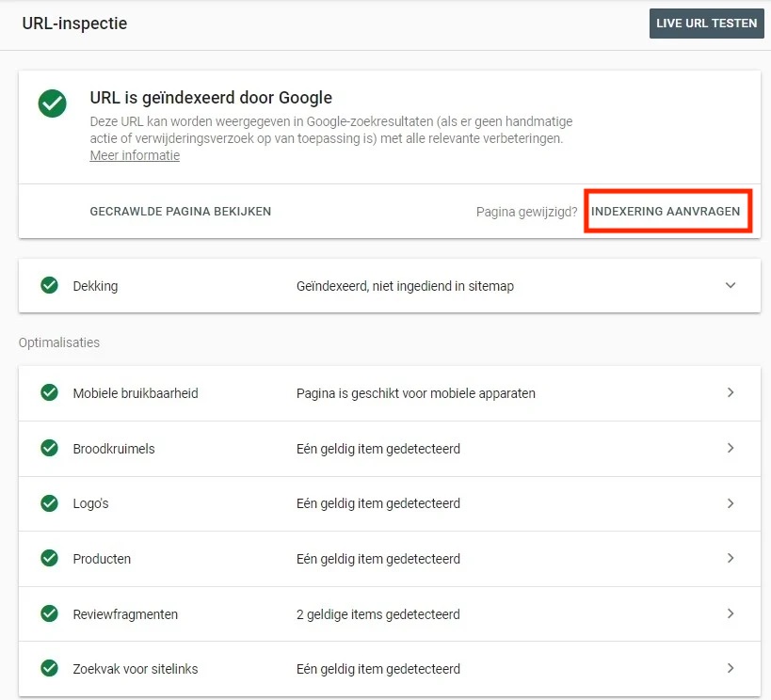Image resolution: width=771 pixels, height=700 pixels.
Task: Expand the Dekking row chevron
Action: (731, 285)
